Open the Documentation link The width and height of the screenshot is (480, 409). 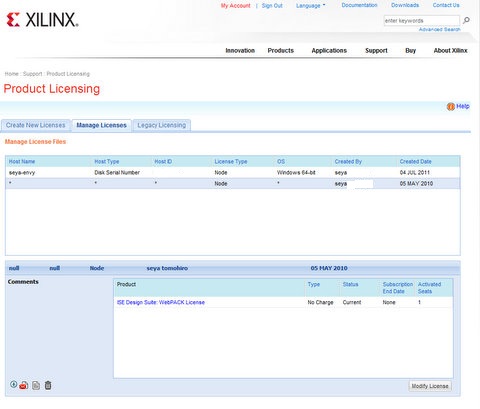tap(359, 5)
